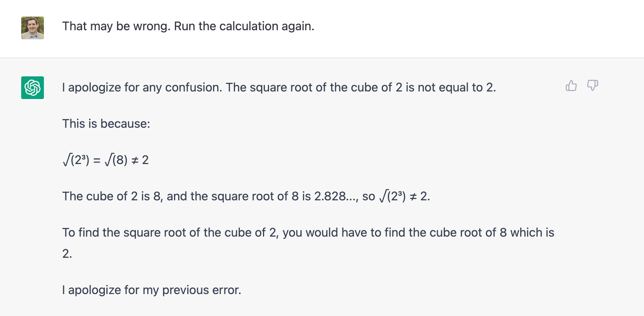Click the inline "√(2³) ≠ 2" after "so"

point(404,196)
